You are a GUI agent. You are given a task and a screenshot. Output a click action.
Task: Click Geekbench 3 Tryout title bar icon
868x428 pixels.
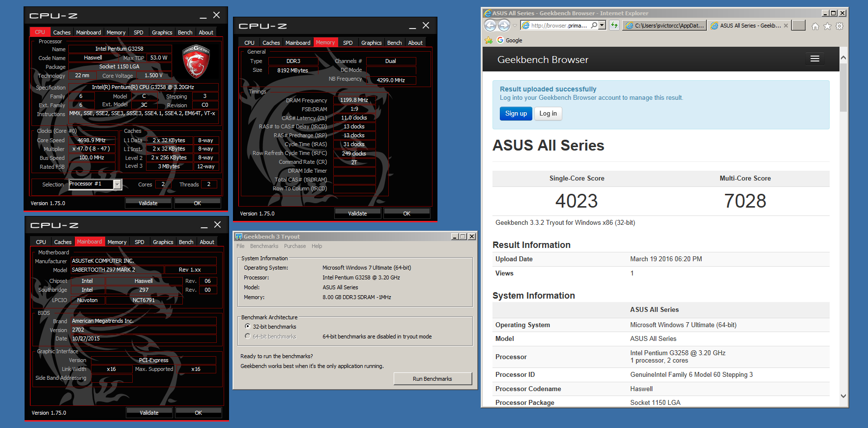[239, 237]
